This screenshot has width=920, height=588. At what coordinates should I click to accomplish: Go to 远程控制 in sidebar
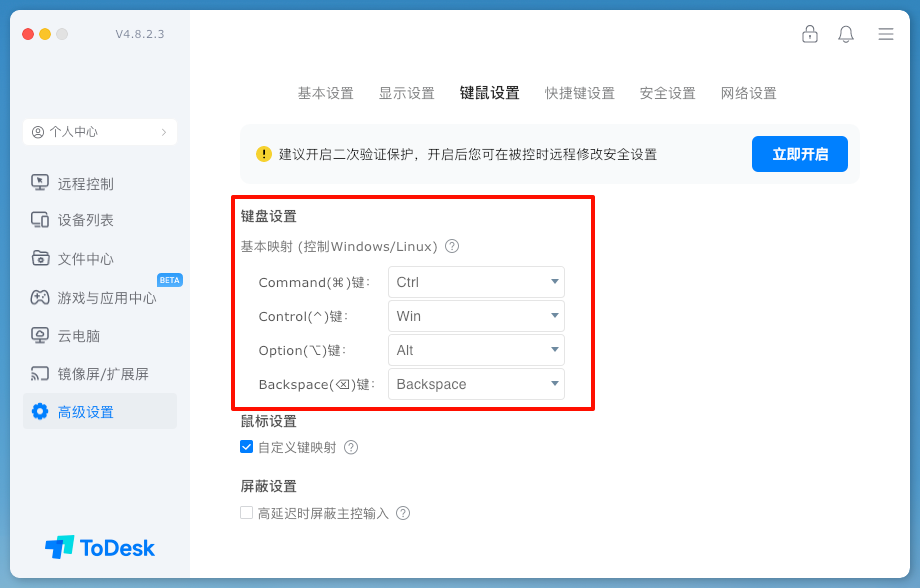click(x=86, y=184)
